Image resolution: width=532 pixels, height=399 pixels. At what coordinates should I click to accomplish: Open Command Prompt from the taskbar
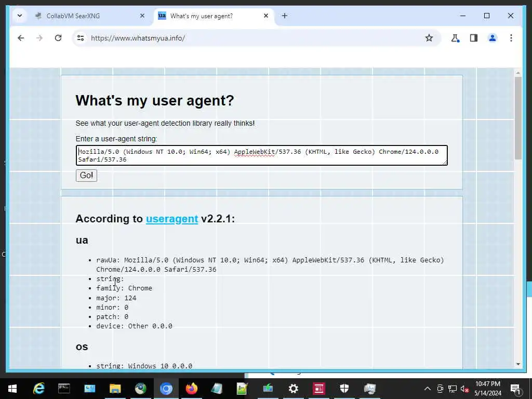pos(64,389)
